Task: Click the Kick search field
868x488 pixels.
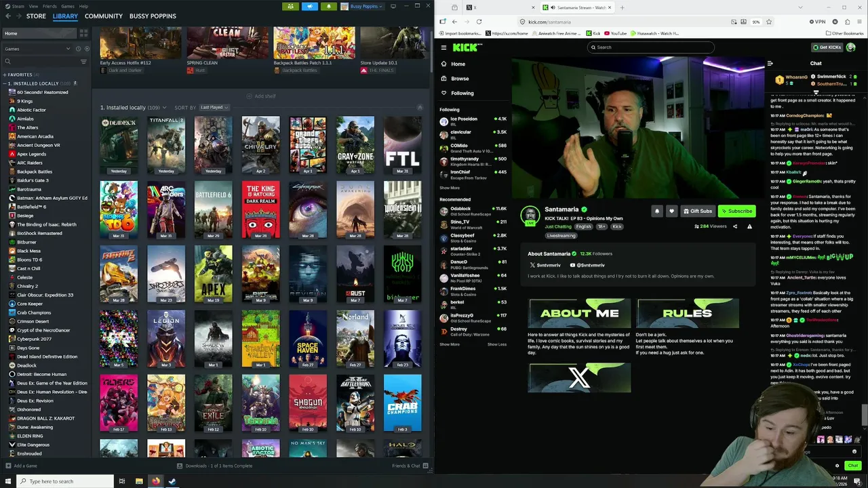Action: (x=650, y=47)
